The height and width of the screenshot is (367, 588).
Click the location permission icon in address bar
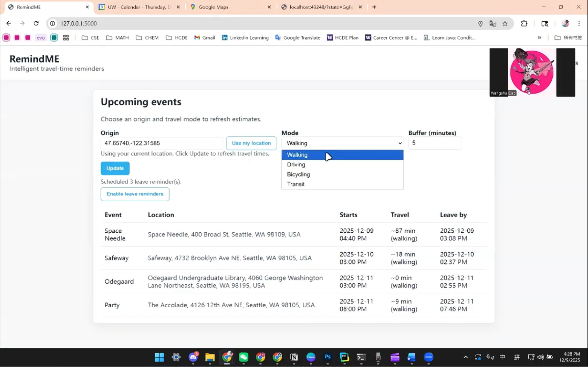click(481, 23)
